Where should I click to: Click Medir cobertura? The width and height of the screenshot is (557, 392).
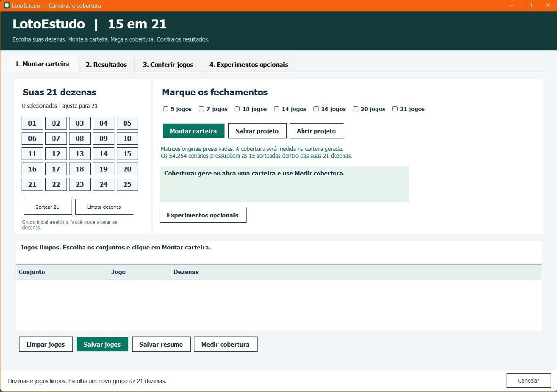click(225, 344)
